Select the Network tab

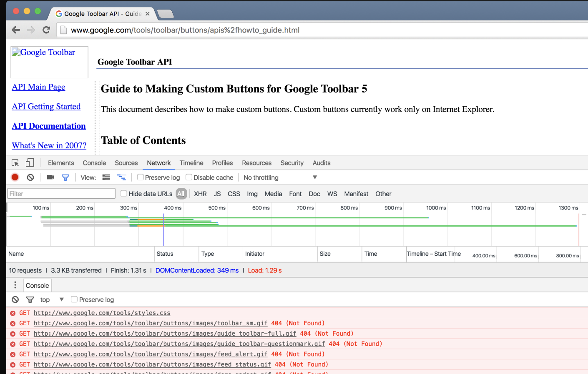(159, 163)
